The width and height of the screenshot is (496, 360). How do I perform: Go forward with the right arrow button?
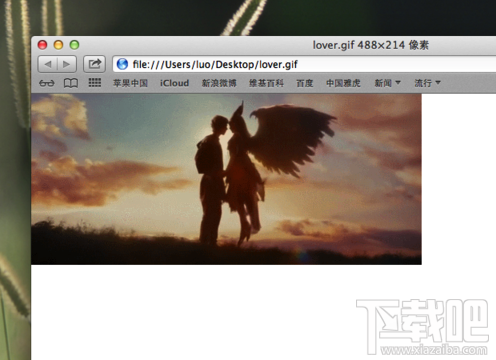[x=67, y=64]
